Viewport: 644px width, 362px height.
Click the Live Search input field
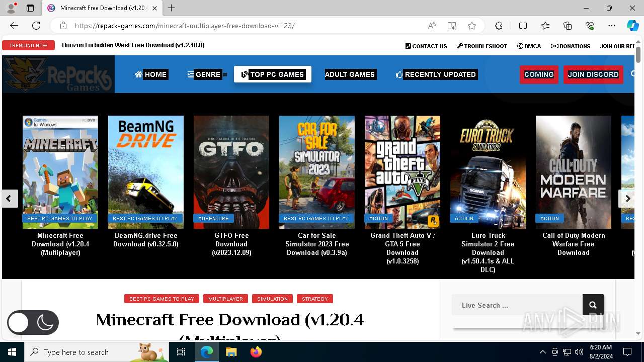pos(517,305)
